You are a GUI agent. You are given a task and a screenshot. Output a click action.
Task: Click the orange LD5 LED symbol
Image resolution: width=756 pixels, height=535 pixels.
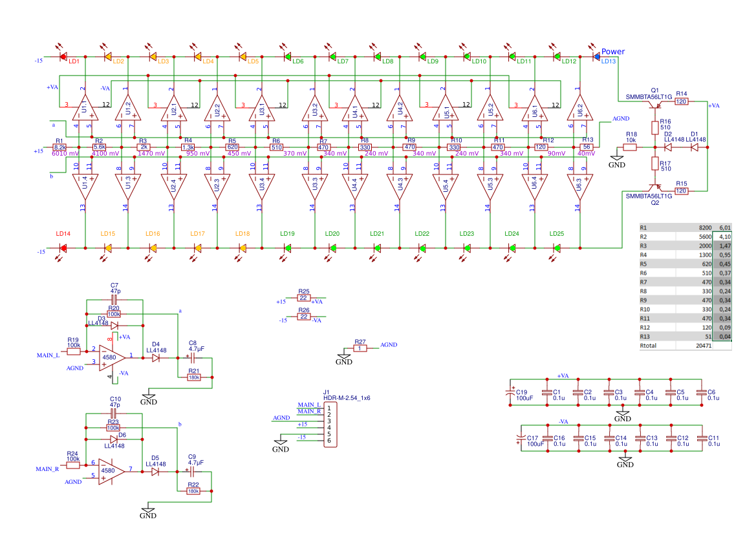[x=243, y=57]
